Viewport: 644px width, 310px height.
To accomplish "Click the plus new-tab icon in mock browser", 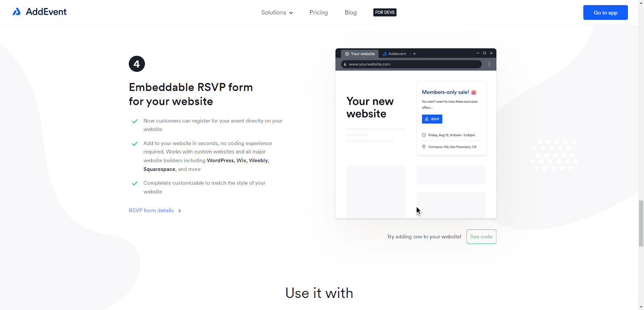I will click(415, 54).
